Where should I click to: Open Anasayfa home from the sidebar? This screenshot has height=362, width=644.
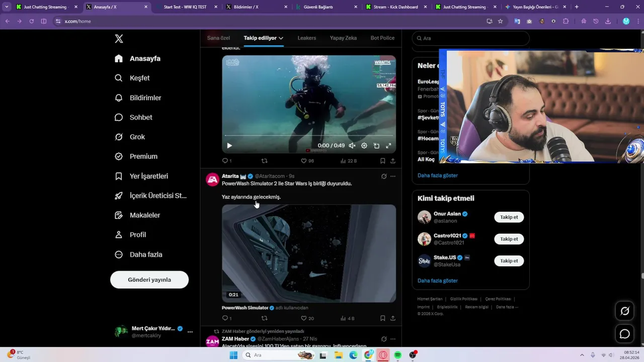click(137, 58)
